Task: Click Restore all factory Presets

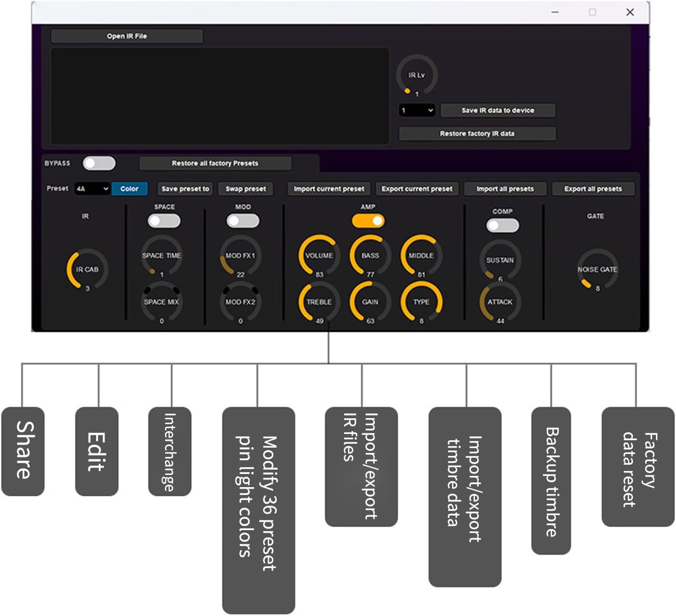Action: (215, 164)
